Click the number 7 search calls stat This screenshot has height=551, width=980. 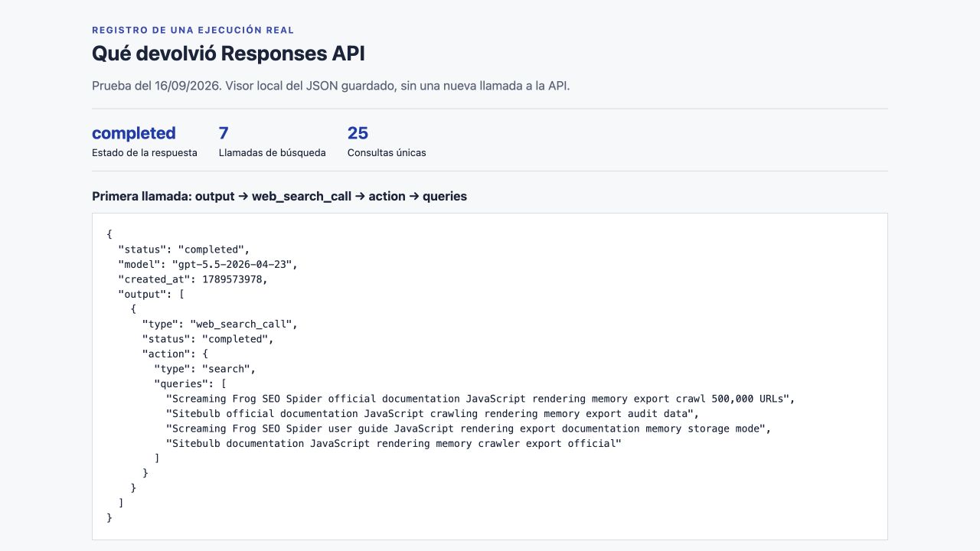tap(224, 133)
